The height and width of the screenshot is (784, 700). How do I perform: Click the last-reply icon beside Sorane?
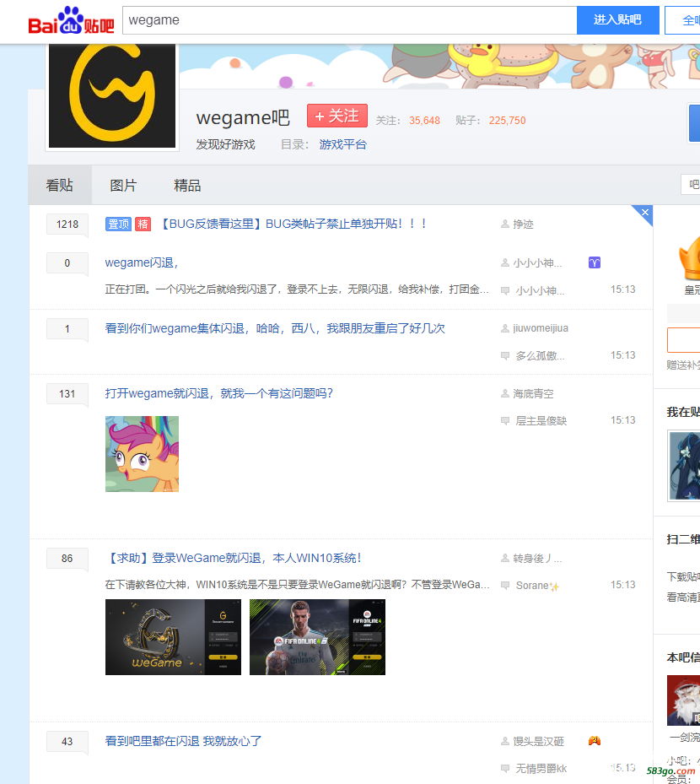pyautogui.click(x=505, y=586)
